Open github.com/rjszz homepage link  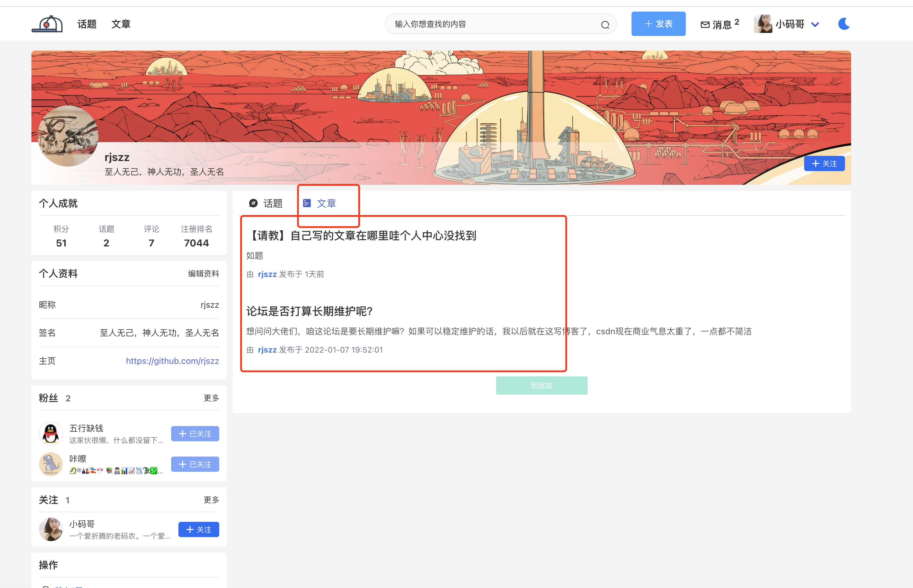click(173, 361)
